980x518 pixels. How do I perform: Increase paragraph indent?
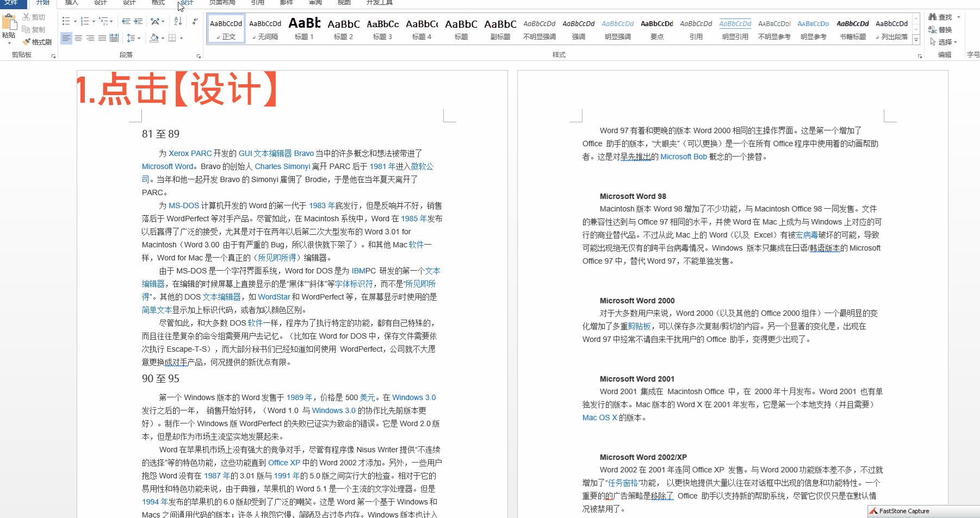137,21
